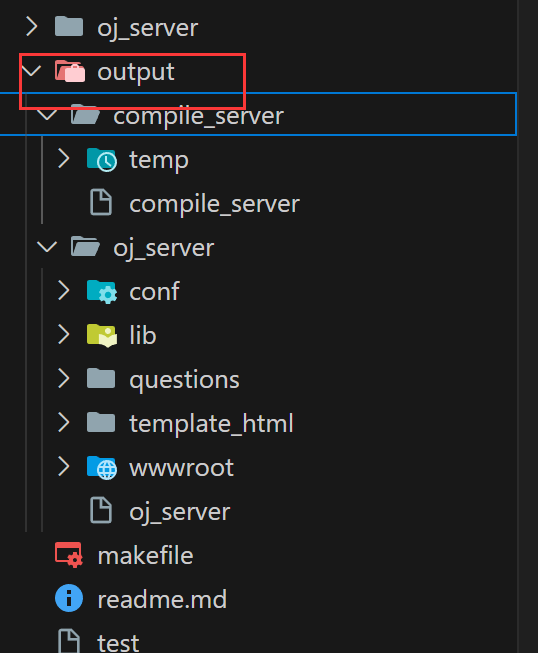
Task: Select the lib folder label
Action: [143, 335]
